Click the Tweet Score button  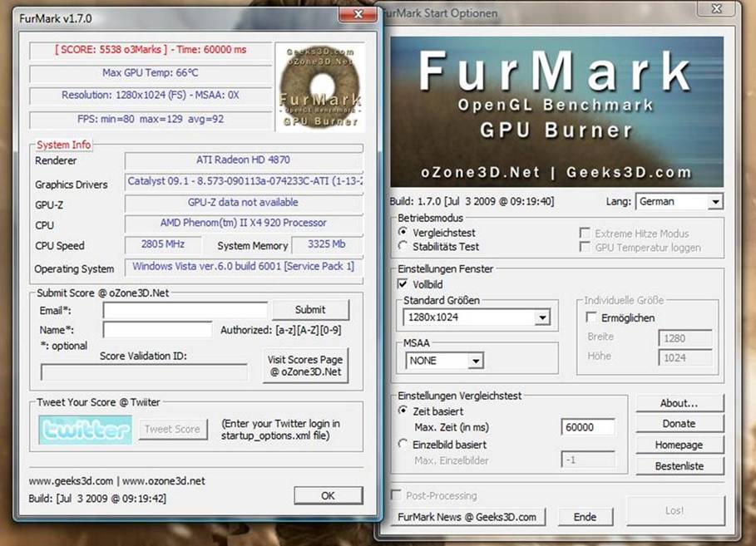[x=173, y=429]
